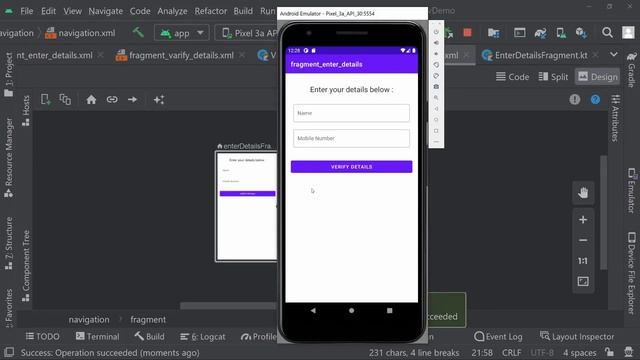Click the Make Project hammer icon
The height and width of the screenshot is (360, 640).
pyautogui.click(x=138, y=32)
